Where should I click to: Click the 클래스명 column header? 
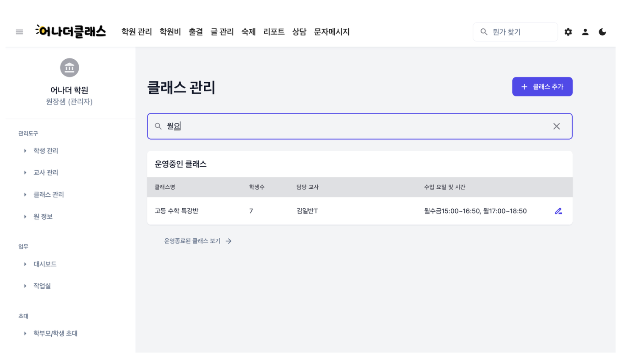click(165, 187)
